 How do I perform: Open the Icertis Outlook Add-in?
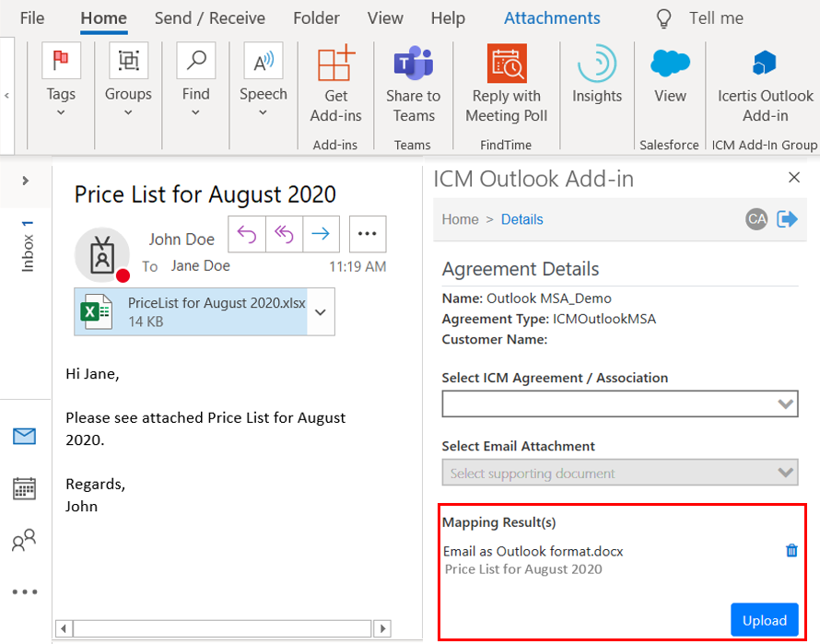coord(765,85)
